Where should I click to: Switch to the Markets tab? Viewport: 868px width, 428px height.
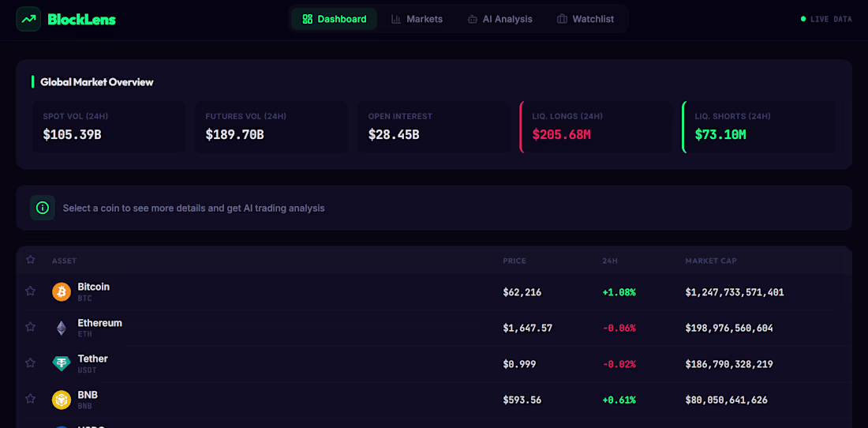[417, 19]
